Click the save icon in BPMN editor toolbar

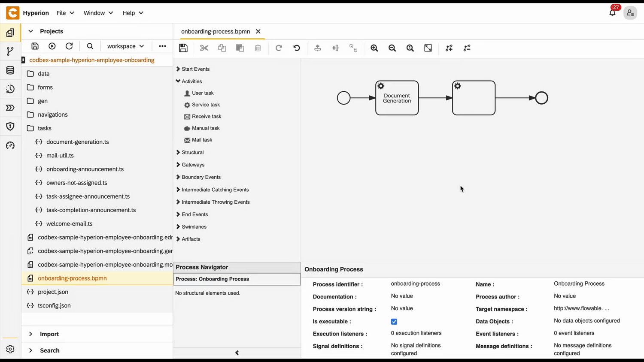pos(183,48)
